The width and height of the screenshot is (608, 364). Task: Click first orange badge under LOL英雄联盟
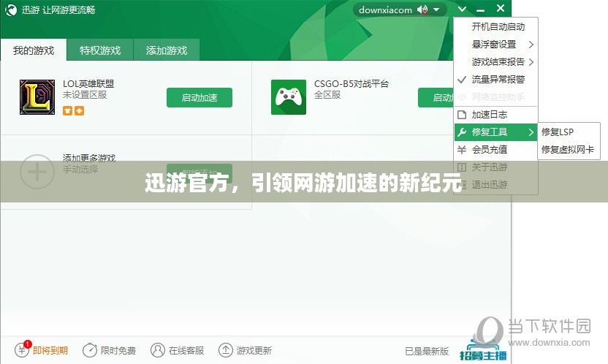pyautogui.click(x=67, y=111)
